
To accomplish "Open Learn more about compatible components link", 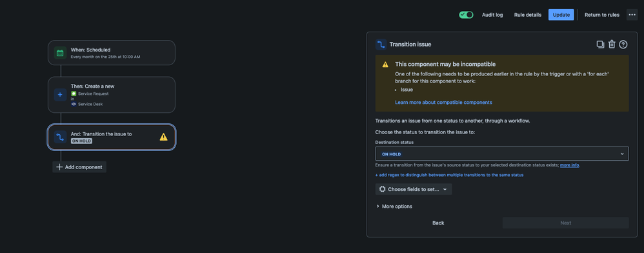I will pyautogui.click(x=443, y=102).
